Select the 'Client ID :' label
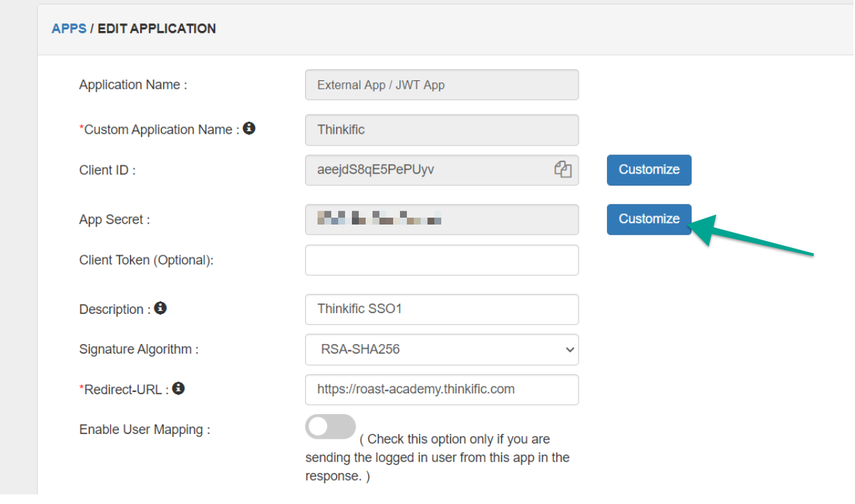This screenshot has width=855, height=504. (107, 170)
